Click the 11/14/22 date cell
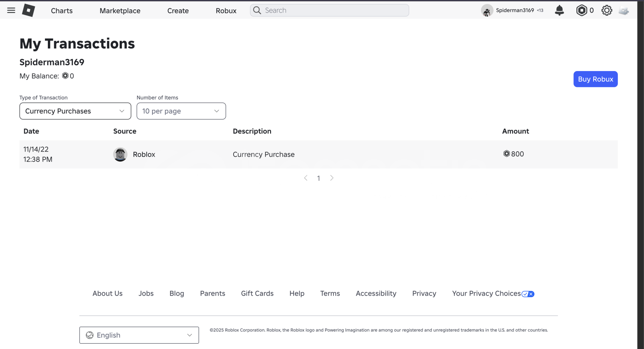This screenshot has width=644, height=349. 36,149
